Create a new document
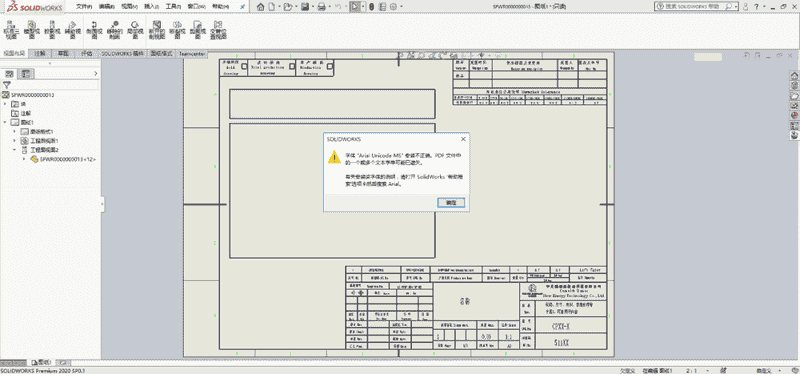 272,7
